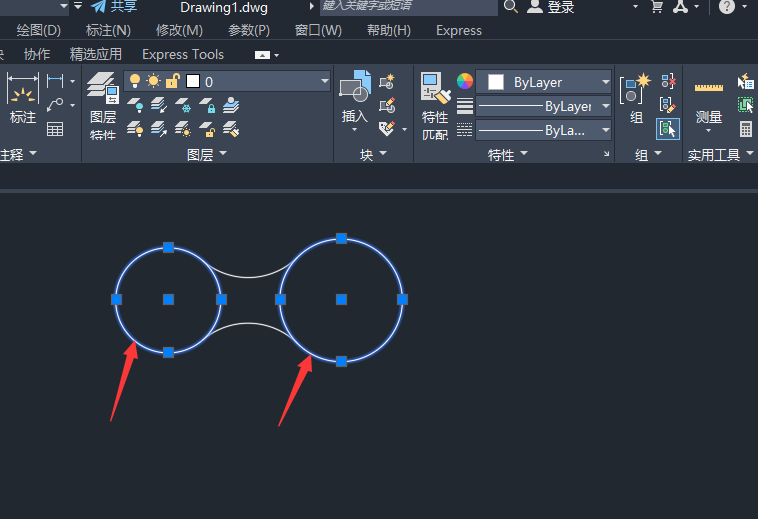Click the layer Off icon with cyan bulb
758x519 pixels.
(135, 105)
